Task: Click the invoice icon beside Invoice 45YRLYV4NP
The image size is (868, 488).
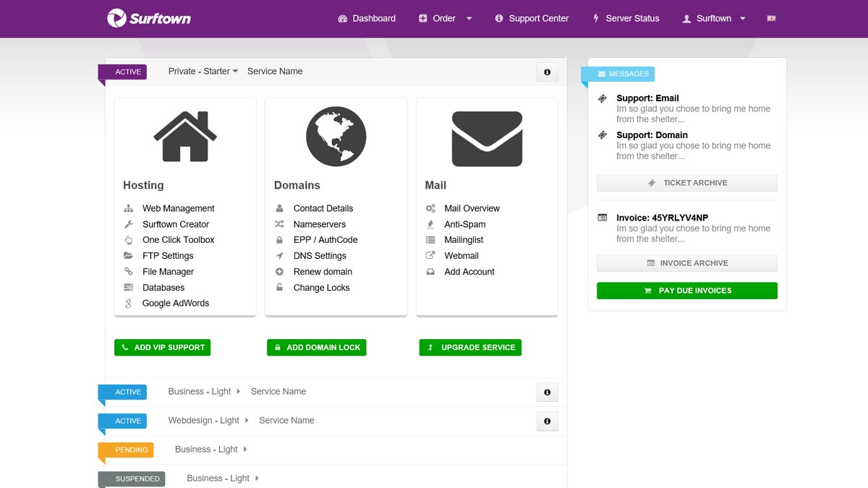Action: pos(603,218)
